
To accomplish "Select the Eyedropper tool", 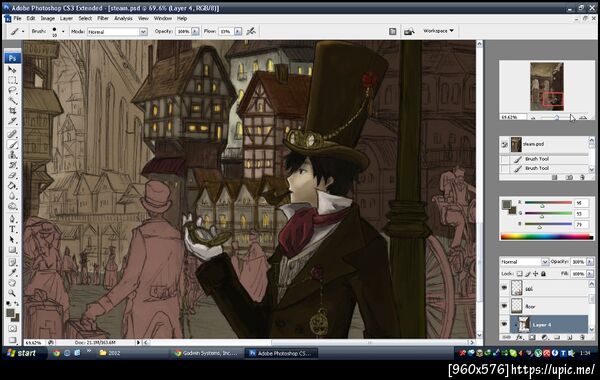I will pyautogui.click(x=12, y=273).
